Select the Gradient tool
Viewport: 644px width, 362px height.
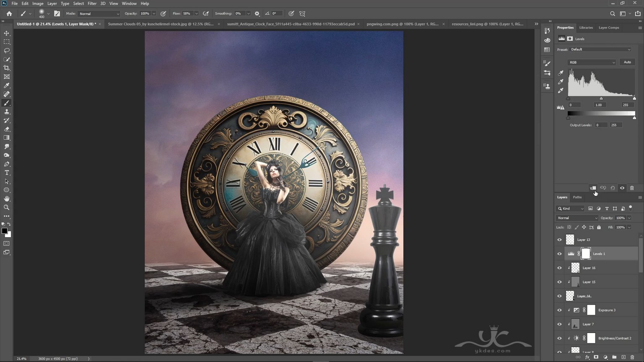pyautogui.click(x=7, y=138)
